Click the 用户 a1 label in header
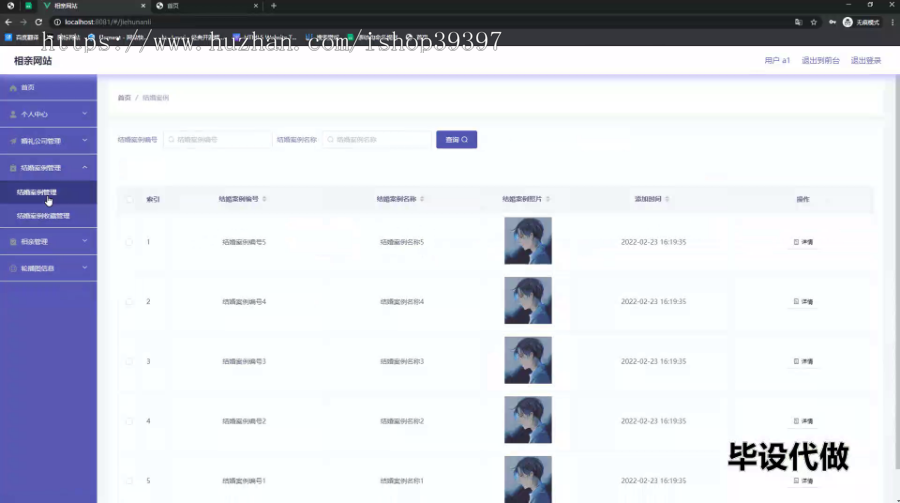 click(x=777, y=60)
